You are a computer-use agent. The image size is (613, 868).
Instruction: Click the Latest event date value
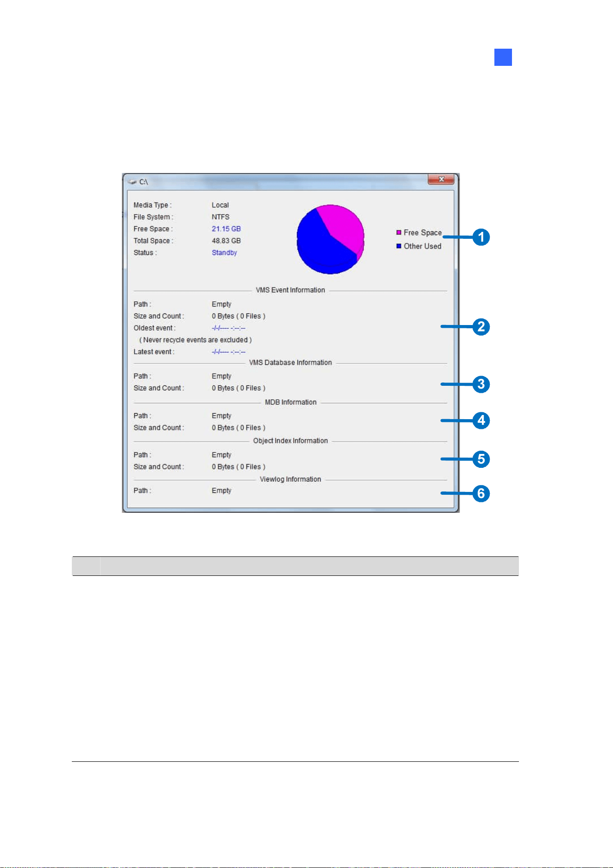(x=228, y=352)
